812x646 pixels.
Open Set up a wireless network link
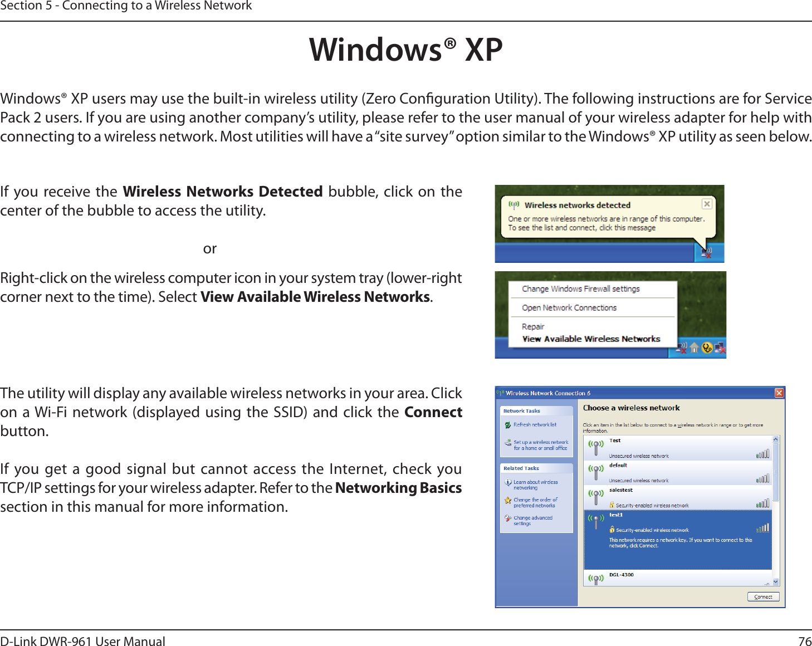541,445
